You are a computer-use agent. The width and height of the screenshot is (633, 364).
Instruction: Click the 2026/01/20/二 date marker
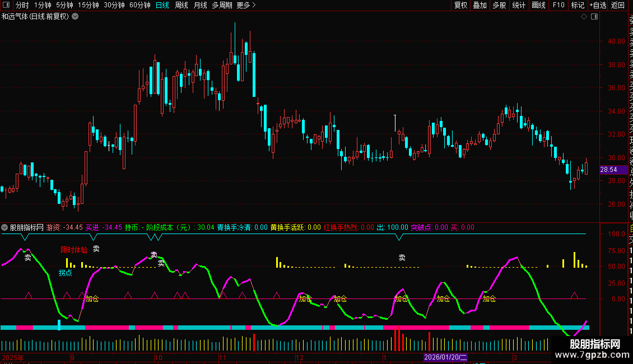point(445,357)
